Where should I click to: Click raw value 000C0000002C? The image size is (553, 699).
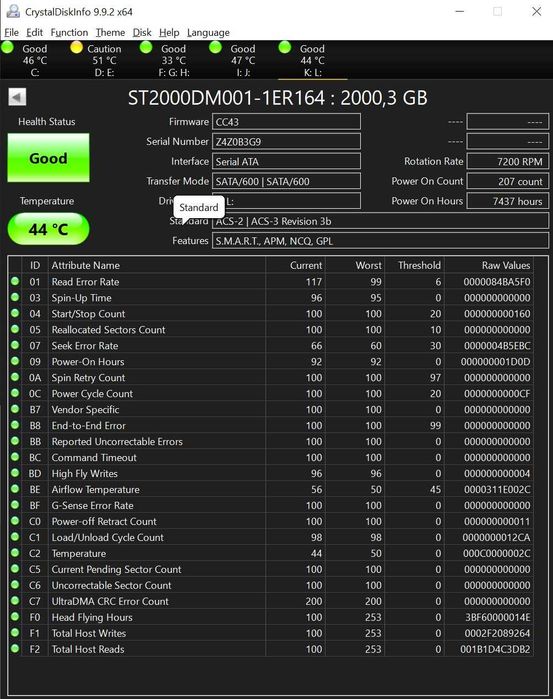(x=497, y=553)
